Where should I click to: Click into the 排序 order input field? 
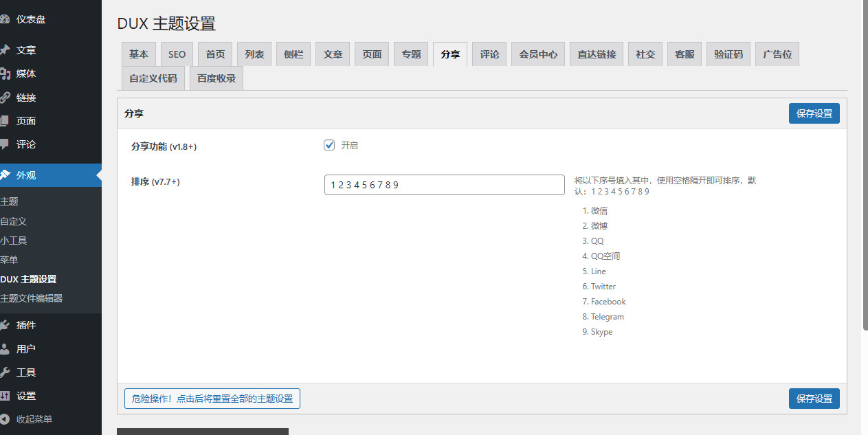pos(445,185)
